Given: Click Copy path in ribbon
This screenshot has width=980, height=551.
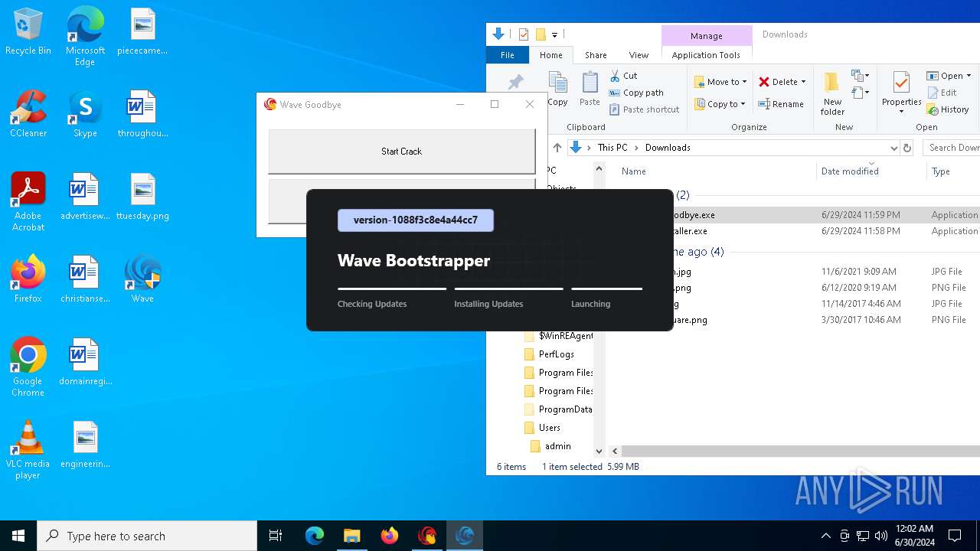Looking at the screenshot, I should (636, 93).
